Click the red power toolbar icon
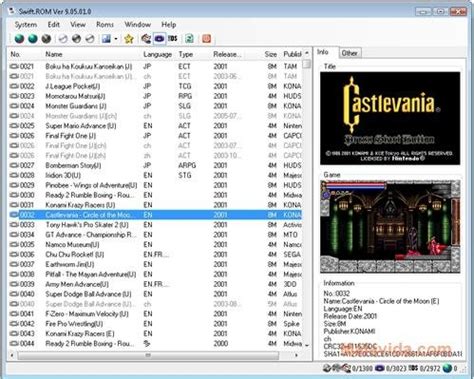Viewport: 474px width, 379px height. [206, 39]
